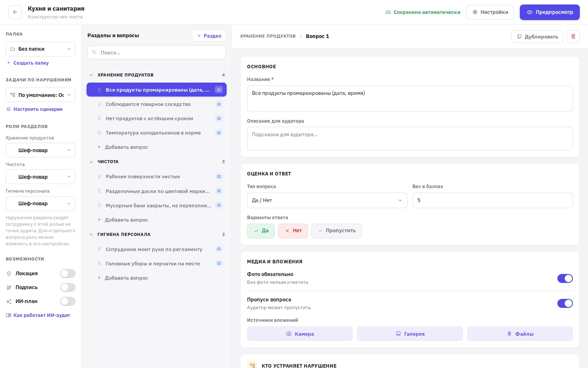Open 'По умолчанию' violation tasks dropdown
The image size is (588, 368).
coord(41,95)
